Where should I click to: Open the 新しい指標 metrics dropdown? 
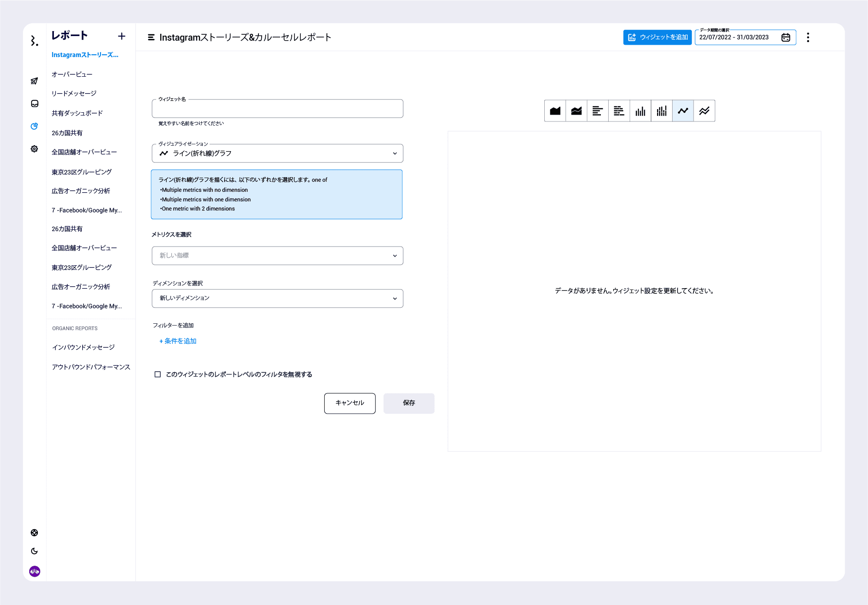click(277, 256)
